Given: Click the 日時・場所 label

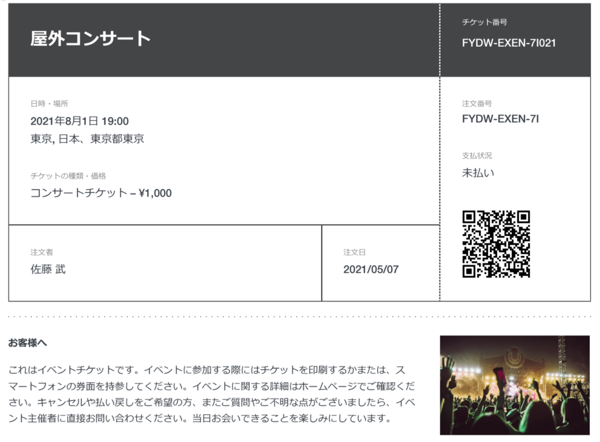Looking at the screenshot, I should [x=49, y=103].
